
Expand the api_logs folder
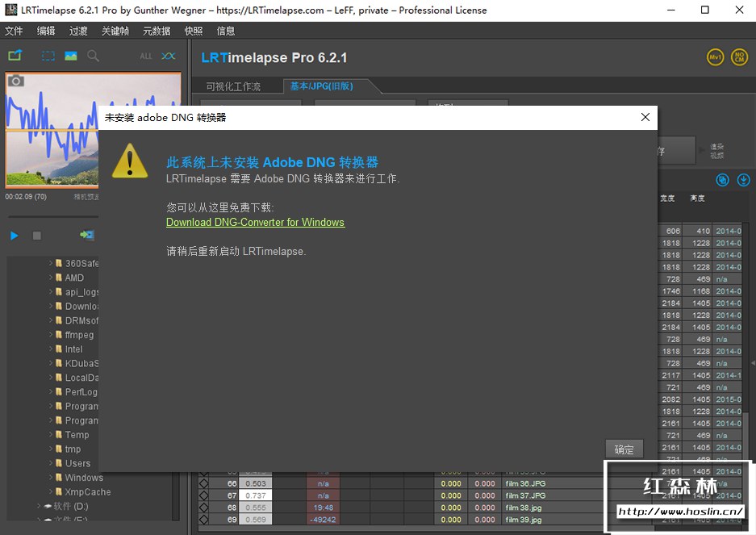pyautogui.click(x=51, y=292)
